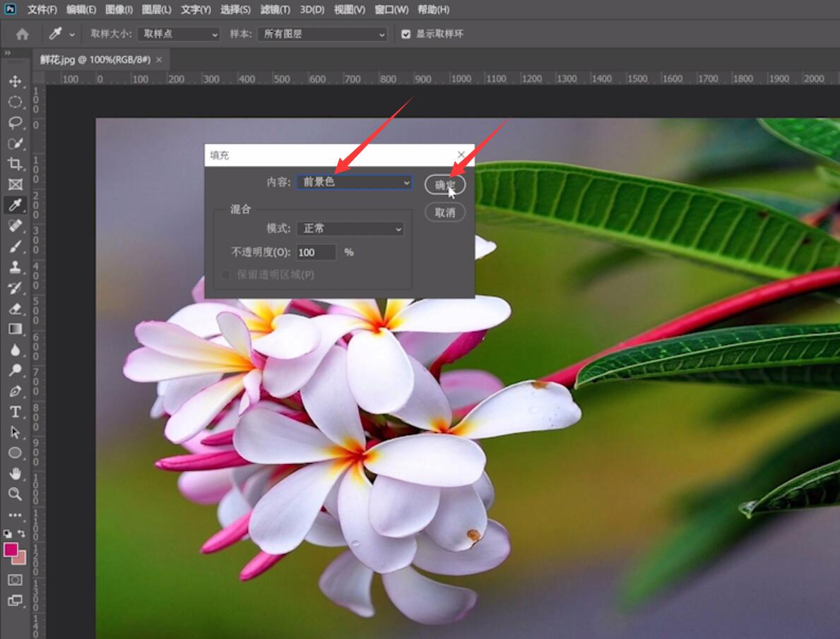Open the 3D menu
840x639 pixels.
[x=312, y=10]
